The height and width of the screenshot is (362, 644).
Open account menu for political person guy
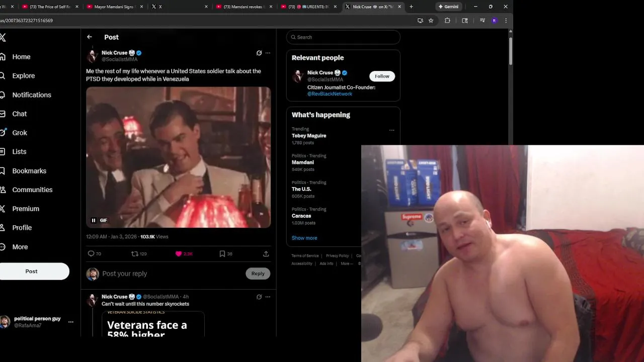coord(71,322)
